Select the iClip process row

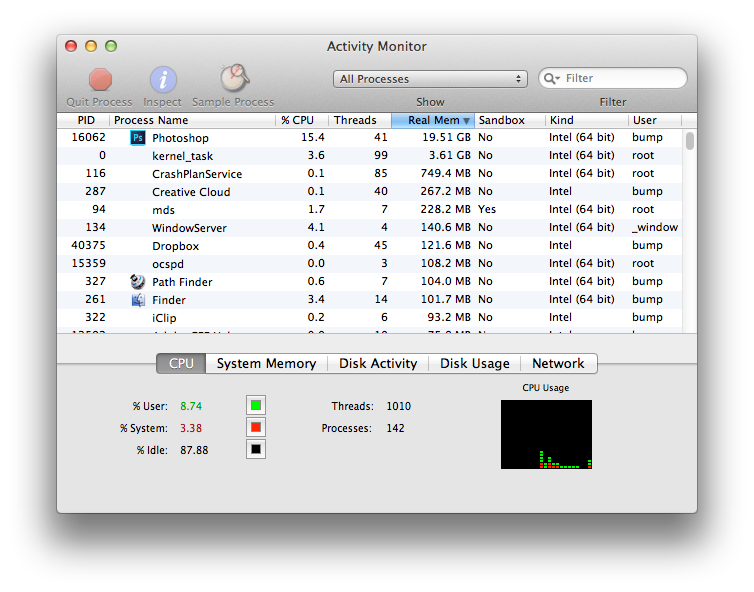[x=369, y=317]
